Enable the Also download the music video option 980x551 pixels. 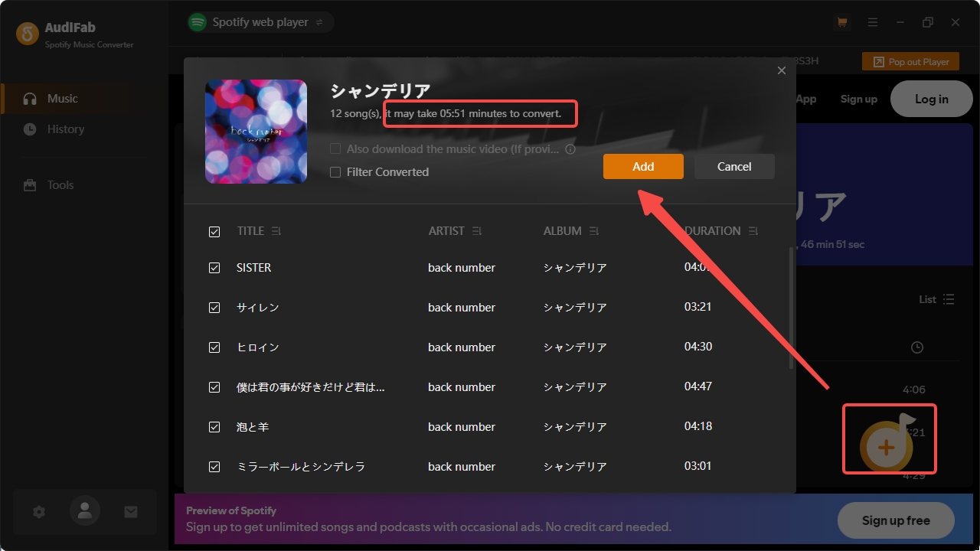(x=335, y=148)
